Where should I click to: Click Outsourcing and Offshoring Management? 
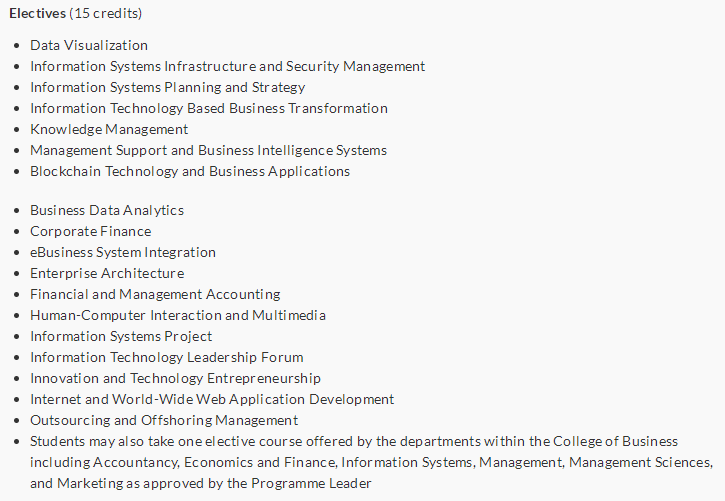click(164, 420)
